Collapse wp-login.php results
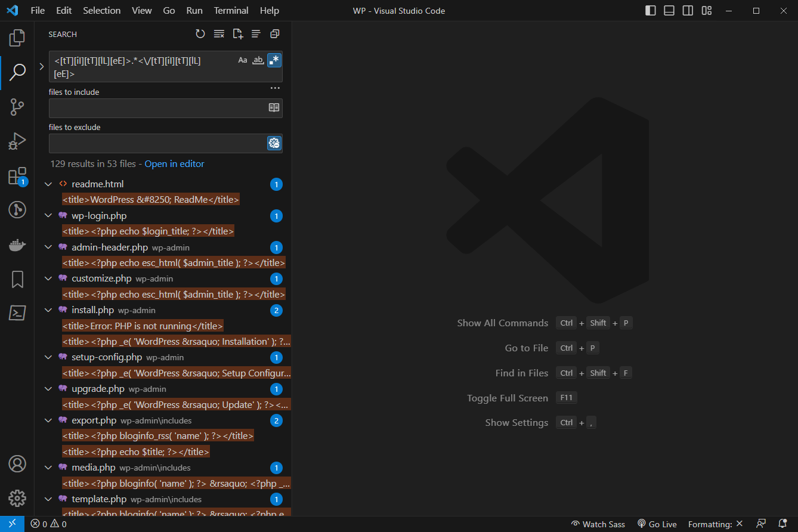This screenshot has height=532, width=798. point(48,216)
